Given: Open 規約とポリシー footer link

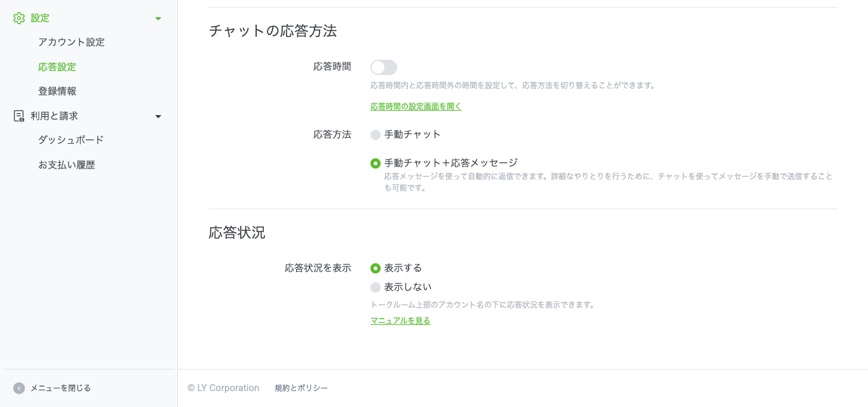Looking at the screenshot, I should (x=301, y=388).
